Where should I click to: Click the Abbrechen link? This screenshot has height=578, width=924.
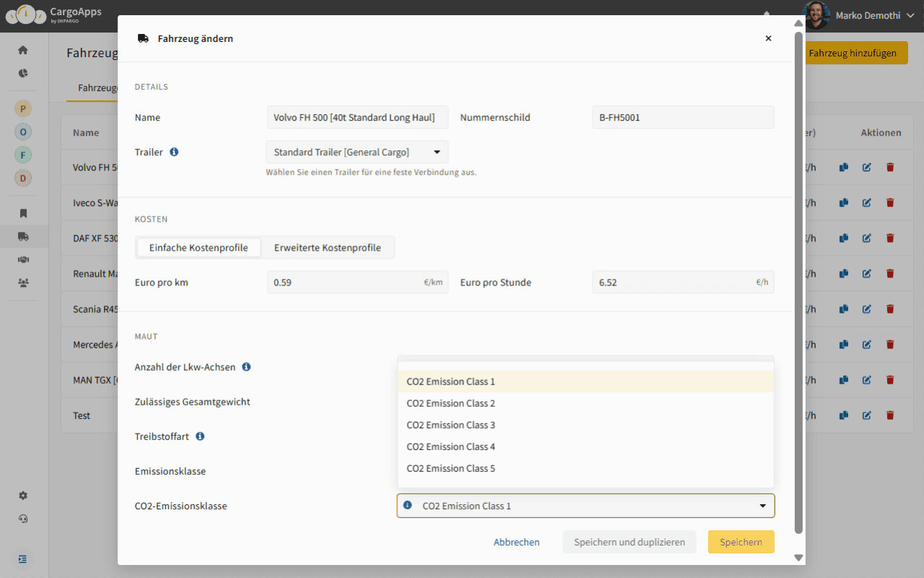coord(516,542)
